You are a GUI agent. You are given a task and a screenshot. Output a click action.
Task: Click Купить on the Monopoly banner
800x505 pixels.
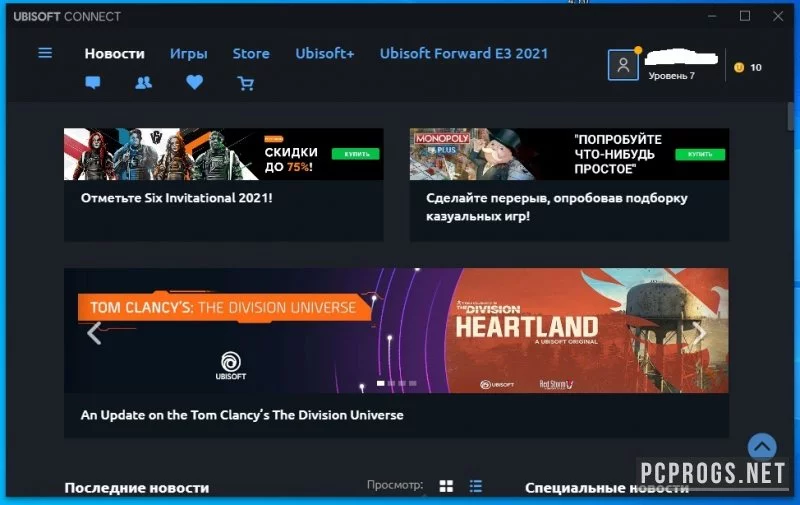click(x=700, y=154)
